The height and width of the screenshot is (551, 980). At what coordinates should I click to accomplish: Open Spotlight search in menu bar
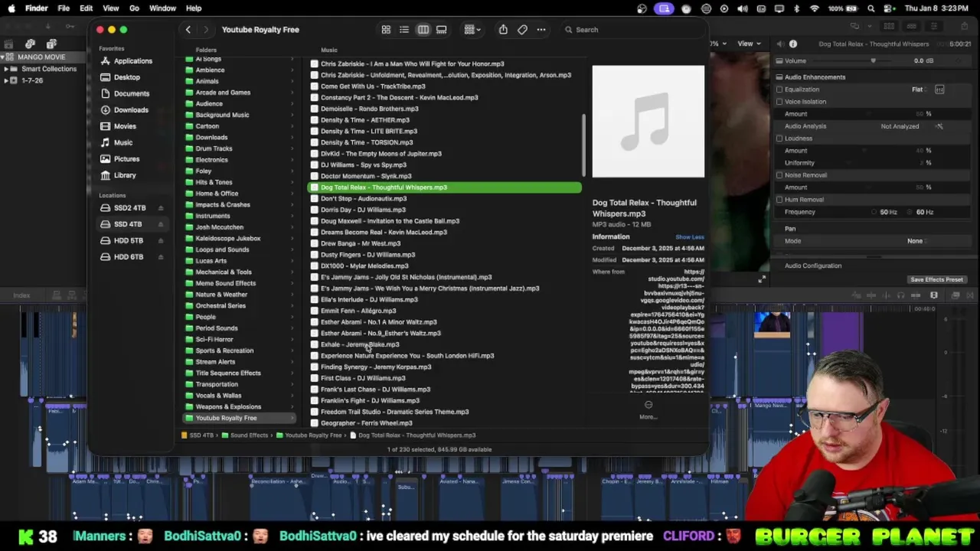click(x=871, y=8)
